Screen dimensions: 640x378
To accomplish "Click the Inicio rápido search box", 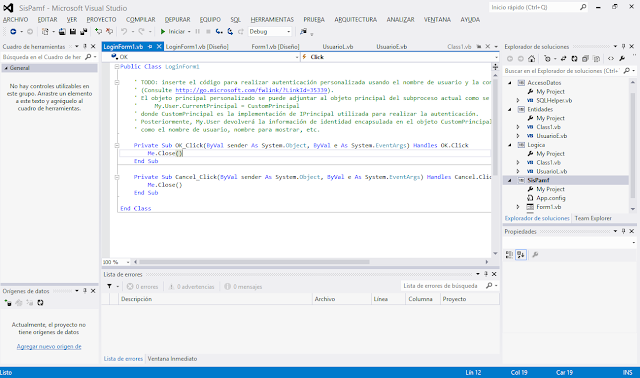I will 538,7.
